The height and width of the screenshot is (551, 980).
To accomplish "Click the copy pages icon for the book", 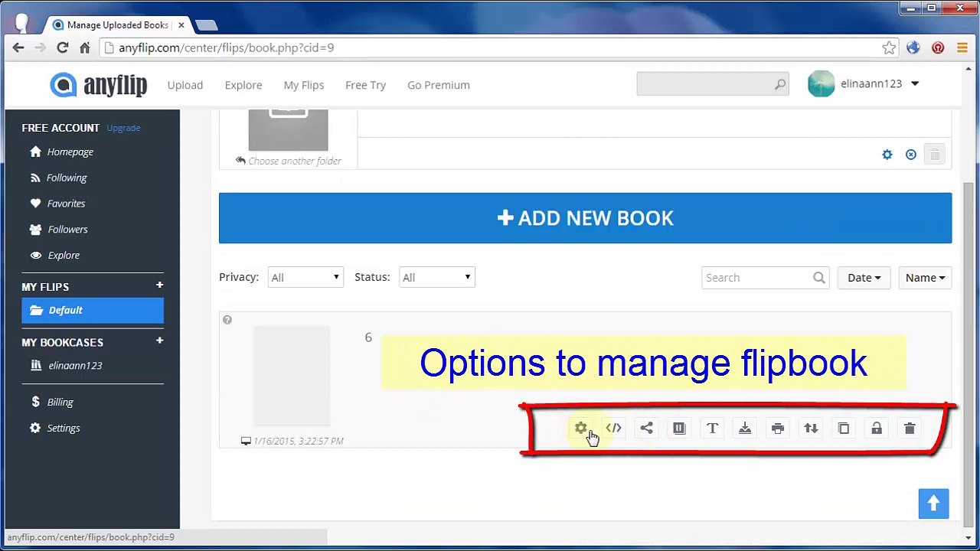I will [844, 429].
